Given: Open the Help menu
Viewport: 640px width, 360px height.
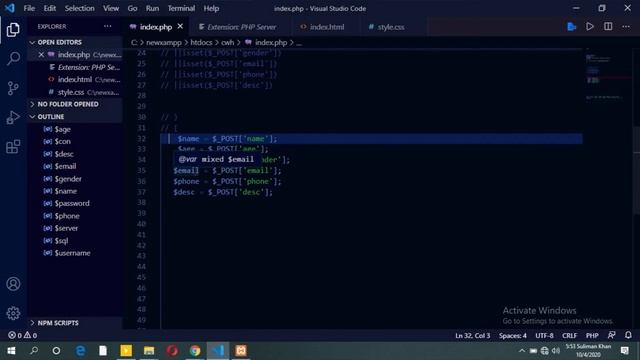Looking at the screenshot, I should pos(211,8).
